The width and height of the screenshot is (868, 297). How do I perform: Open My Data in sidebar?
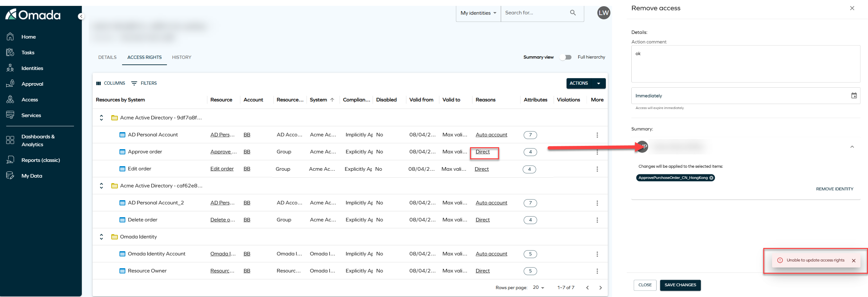tap(32, 176)
